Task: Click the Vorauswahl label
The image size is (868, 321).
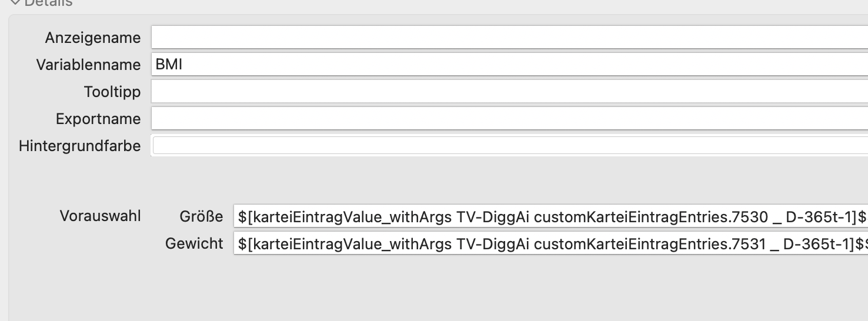Action: pyautogui.click(x=100, y=216)
